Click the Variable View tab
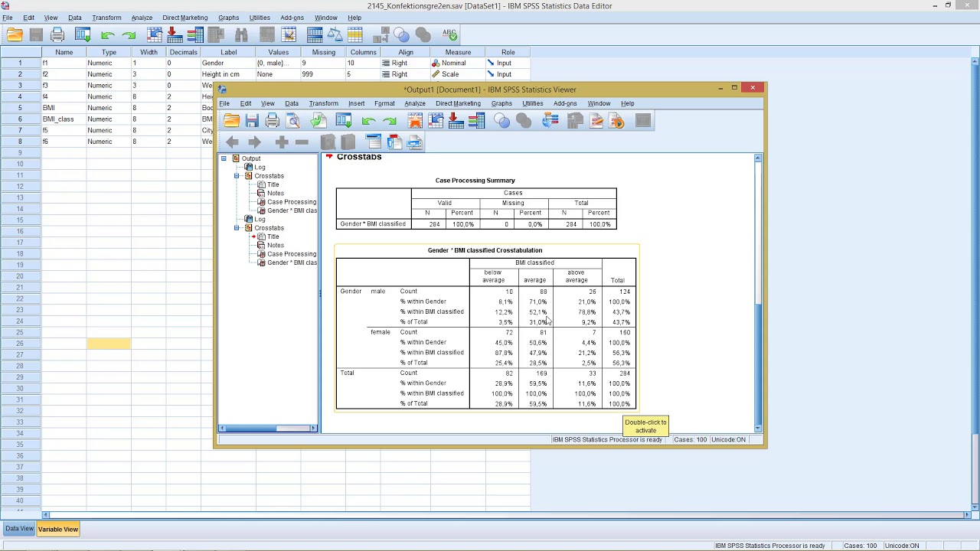Viewport: 980px width, 551px height. click(58, 529)
